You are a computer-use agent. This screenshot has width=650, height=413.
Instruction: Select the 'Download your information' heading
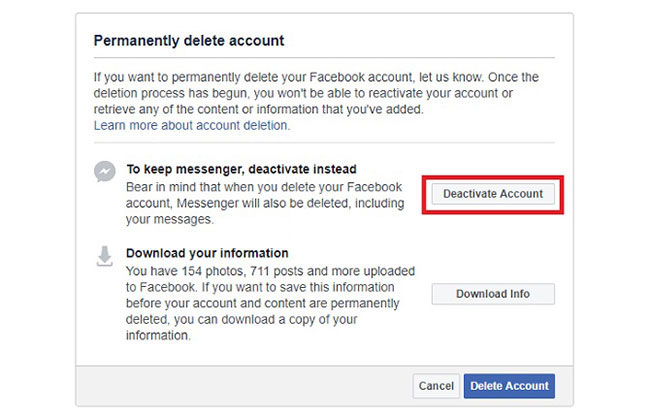pos(207,253)
